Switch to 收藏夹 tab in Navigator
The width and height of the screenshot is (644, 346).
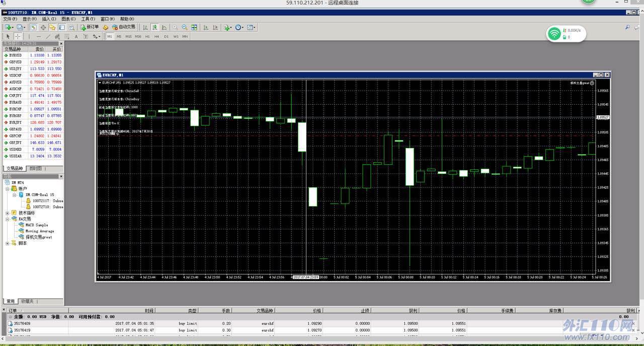click(x=27, y=301)
